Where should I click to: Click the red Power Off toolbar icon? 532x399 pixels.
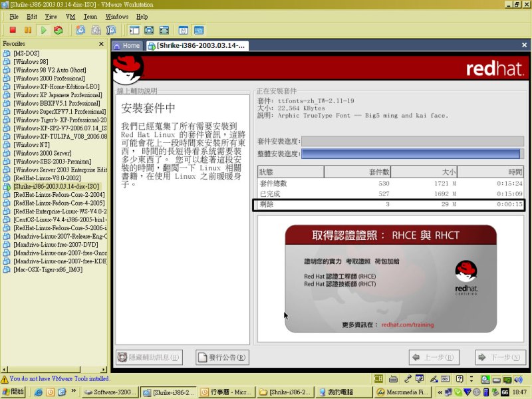pos(13,30)
